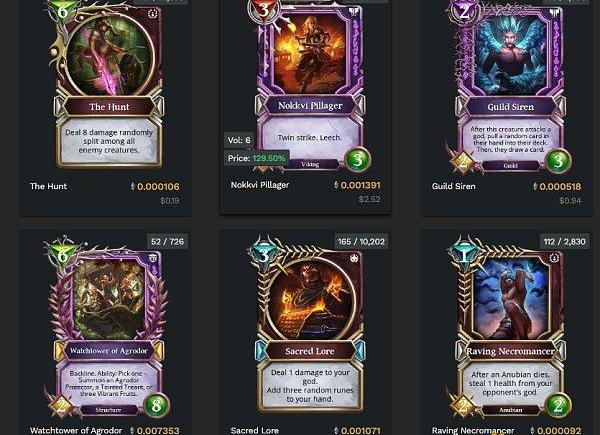600x435 pixels.
Task: Click the Guild Siren name label
Action: [453, 186]
